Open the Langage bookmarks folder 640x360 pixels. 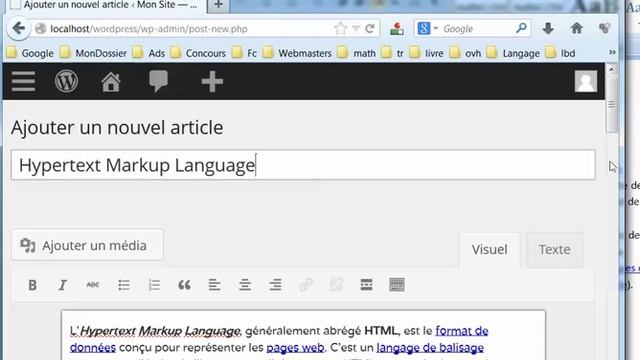[x=513, y=53]
